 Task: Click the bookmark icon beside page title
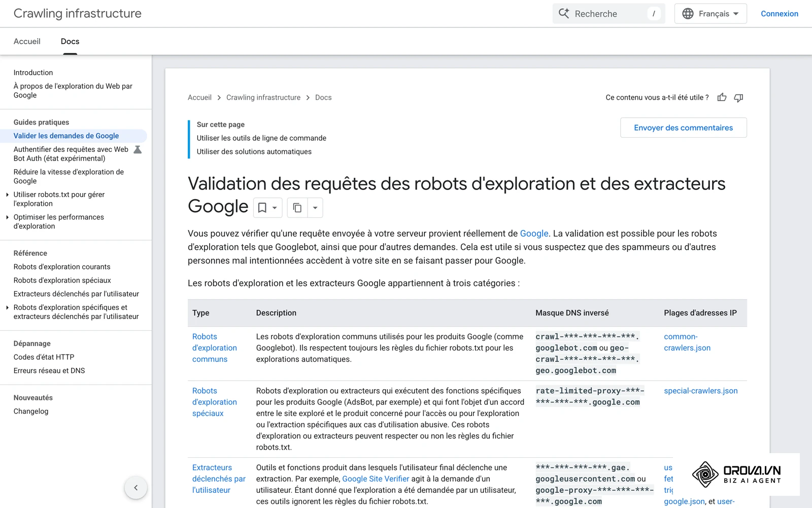262,208
